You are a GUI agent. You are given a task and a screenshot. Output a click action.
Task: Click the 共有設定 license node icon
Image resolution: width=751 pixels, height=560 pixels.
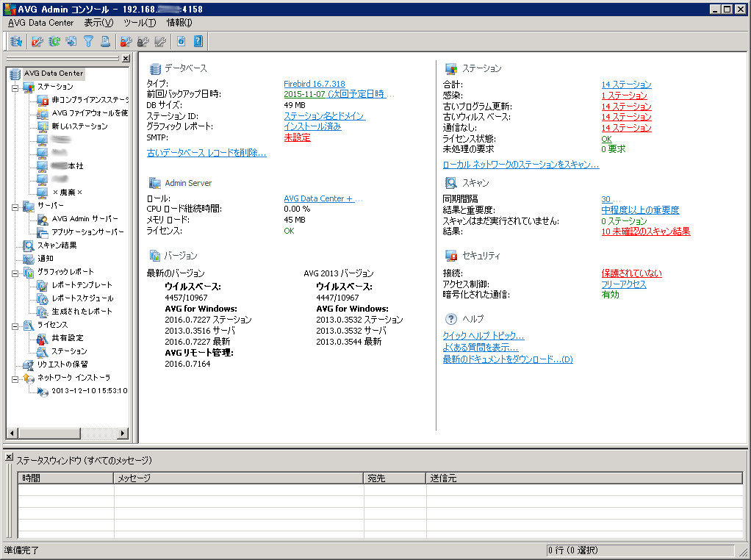[x=43, y=338]
